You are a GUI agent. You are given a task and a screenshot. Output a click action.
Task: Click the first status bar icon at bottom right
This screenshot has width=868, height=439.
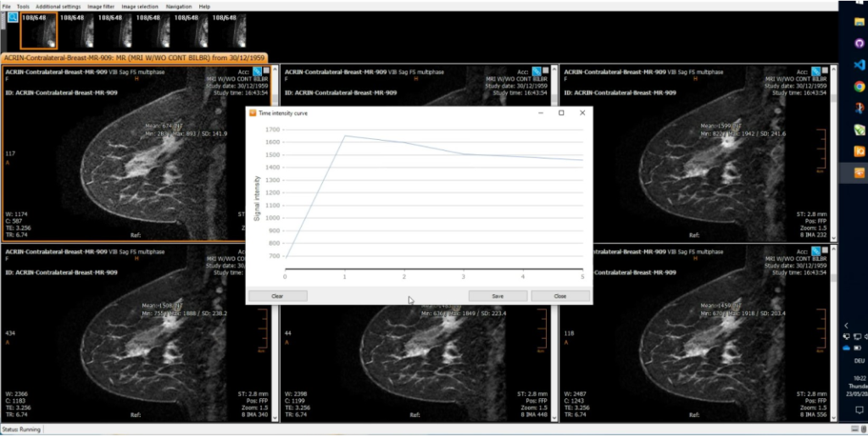(855, 430)
